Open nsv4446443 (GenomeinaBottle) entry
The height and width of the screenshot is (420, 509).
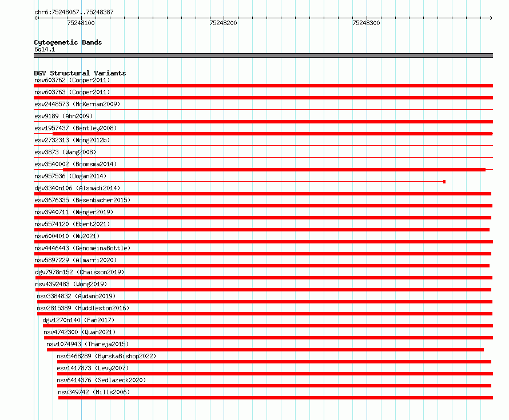[x=82, y=248]
